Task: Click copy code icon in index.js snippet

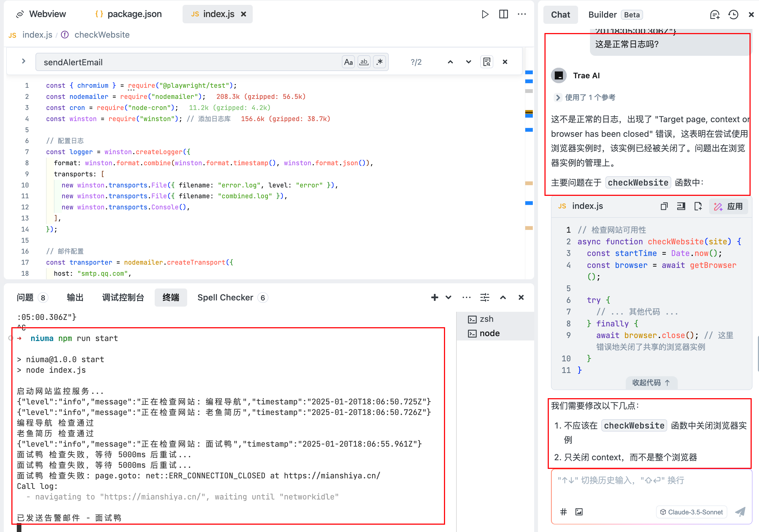Action: pos(664,206)
